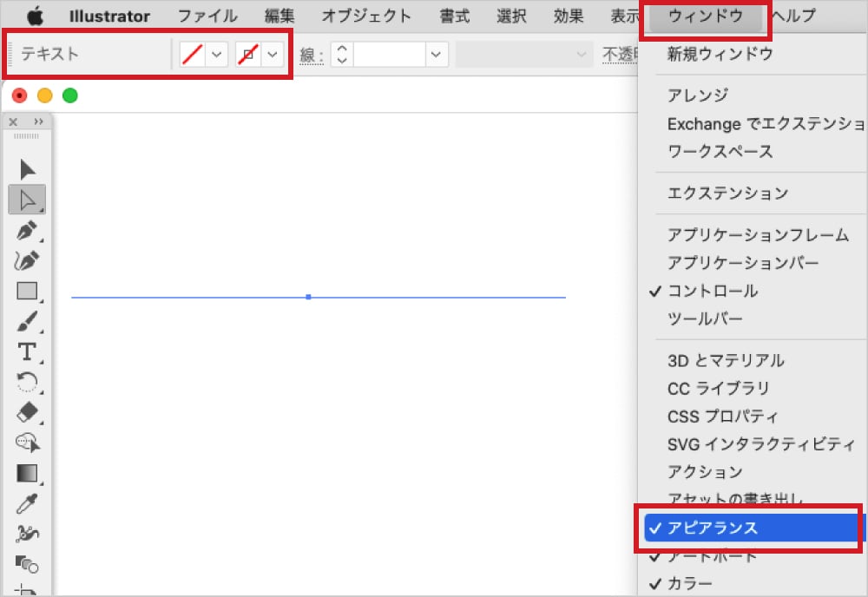Select the Eyedropper tool
Screen dimensions: 868x597
coord(27,504)
